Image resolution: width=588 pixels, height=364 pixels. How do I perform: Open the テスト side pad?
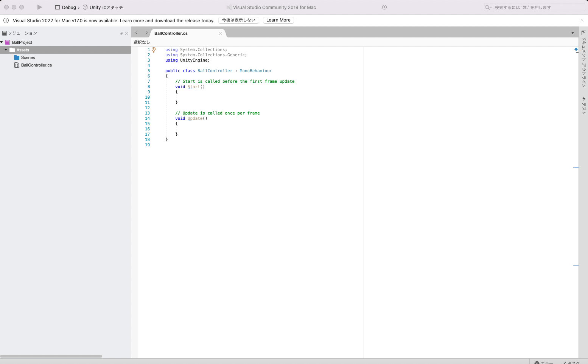click(583, 105)
